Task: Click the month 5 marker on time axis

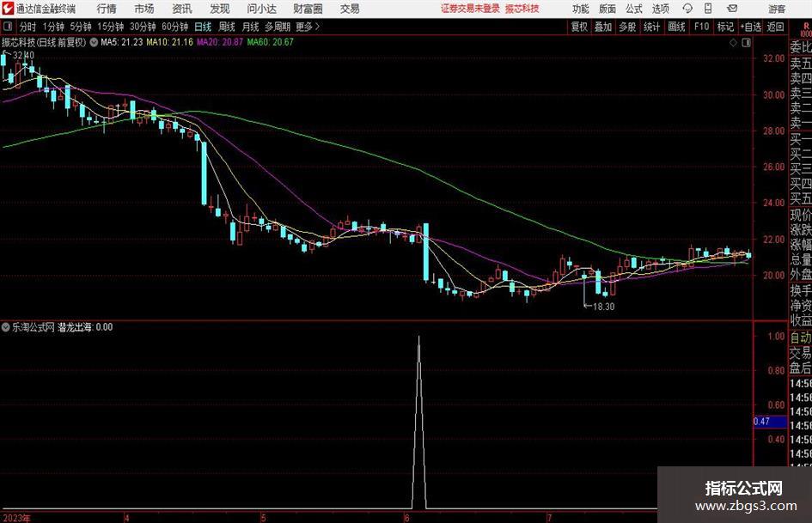Action: (x=264, y=518)
